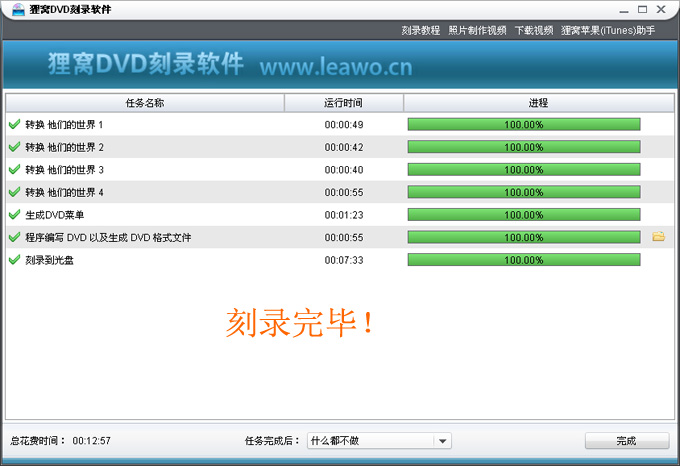Click the progress bar for 转换 他们的世界 4
The image size is (680, 466).
pos(524,192)
